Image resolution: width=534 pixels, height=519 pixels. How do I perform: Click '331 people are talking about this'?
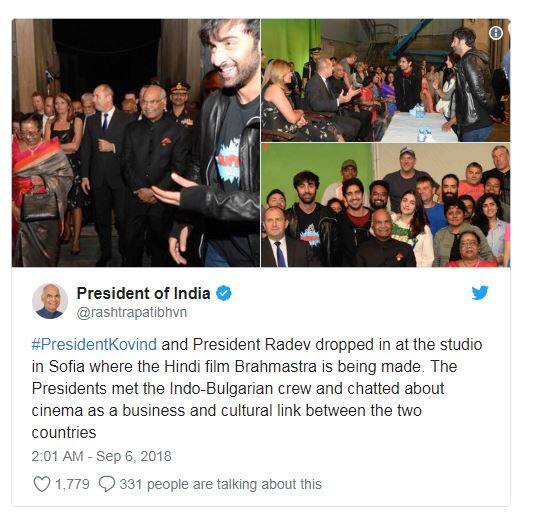click(x=220, y=484)
